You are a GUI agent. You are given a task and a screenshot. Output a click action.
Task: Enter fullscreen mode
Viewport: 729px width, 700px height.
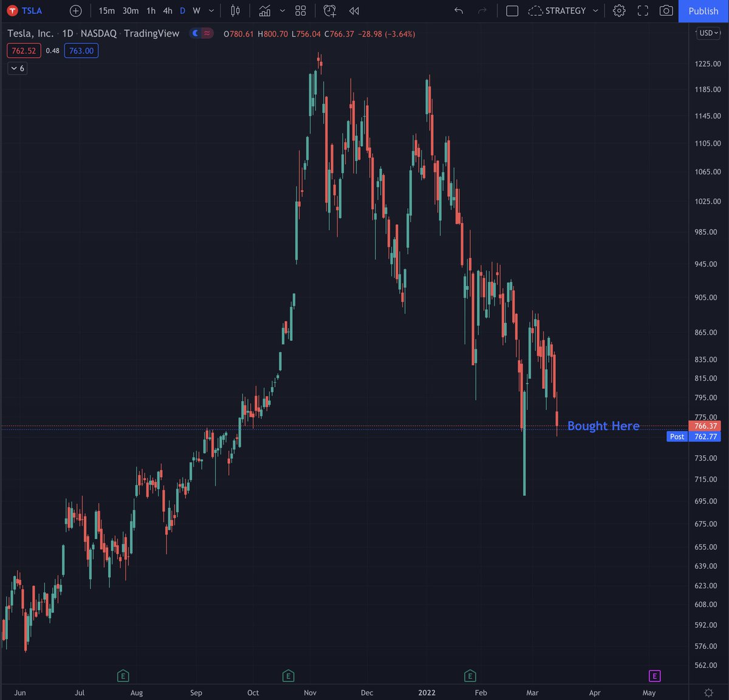[643, 10]
